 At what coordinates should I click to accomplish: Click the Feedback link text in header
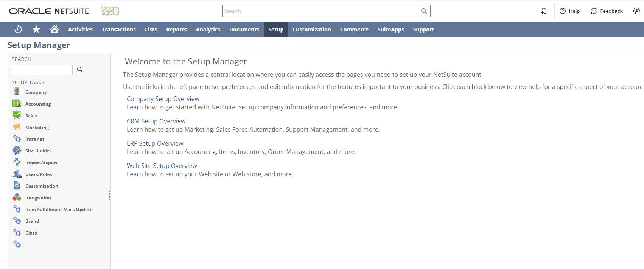click(x=611, y=11)
